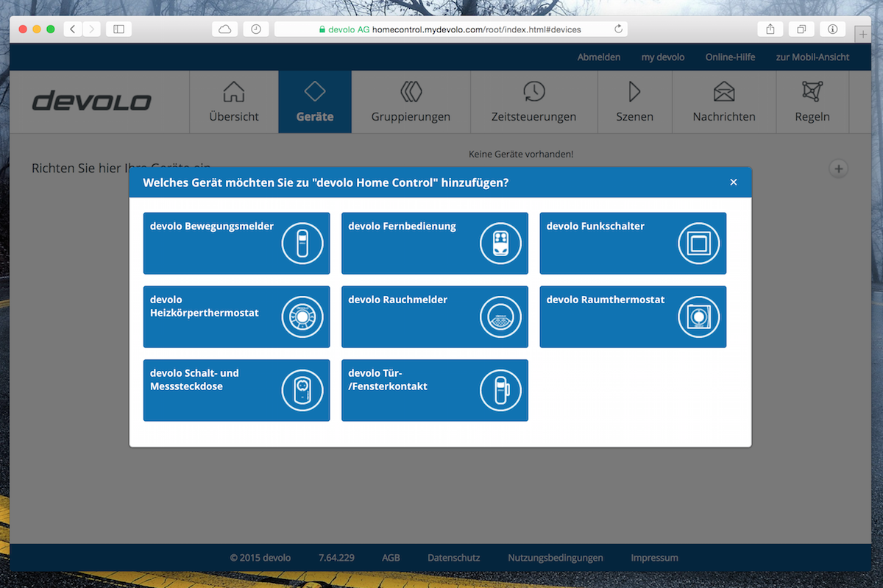Open the Szenen tab
Screen dimensions: 883x588
[x=635, y=102]
